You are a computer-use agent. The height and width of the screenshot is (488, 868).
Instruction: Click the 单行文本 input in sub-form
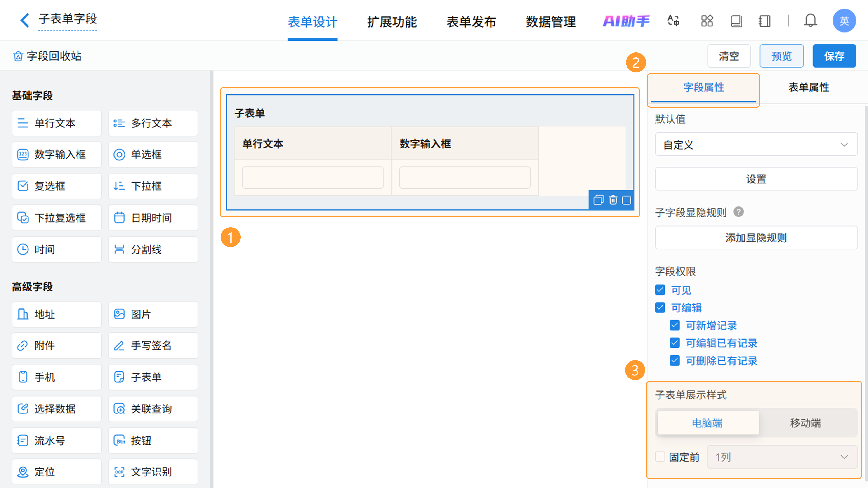point(313,178)
